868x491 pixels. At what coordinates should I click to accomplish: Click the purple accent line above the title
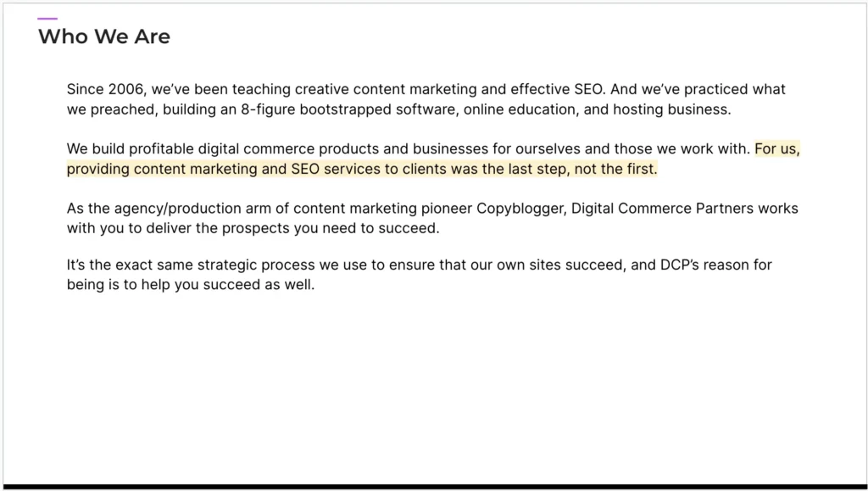click(47, 19)
